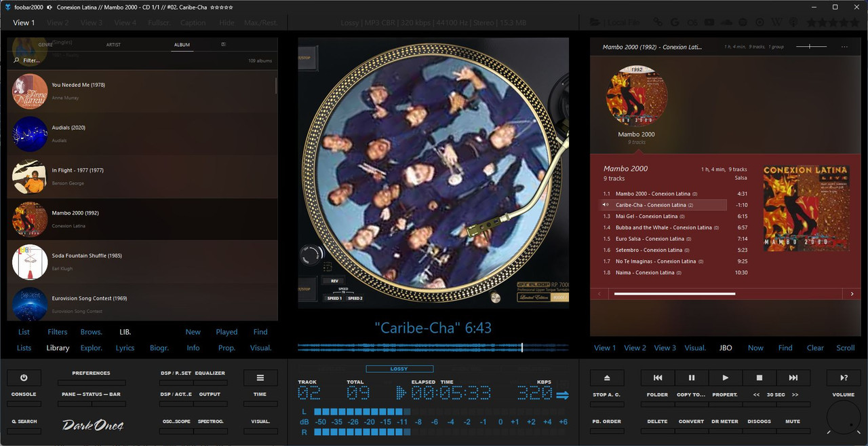868x446 pixels.
Task: Set rating with the five stars
Action: 833,22
